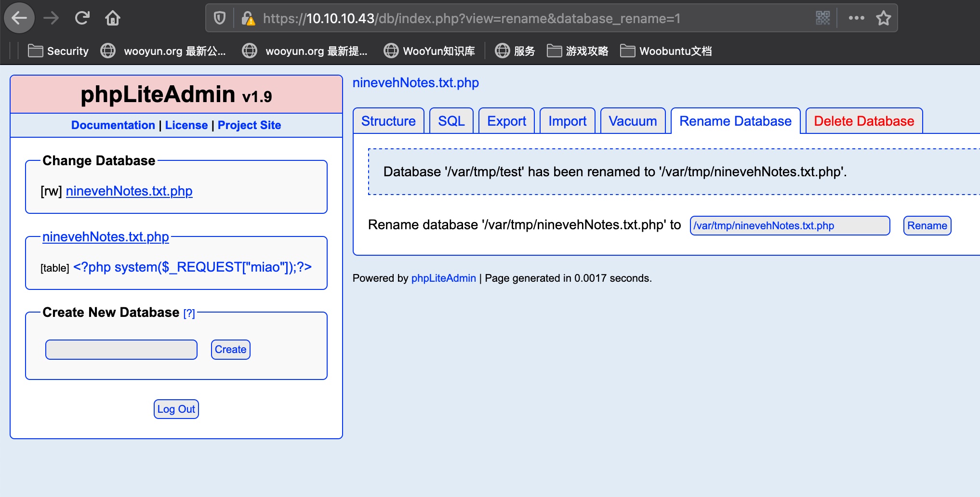
Task: Open the Woobuntu文档 bookmarks folder
Action: pyautogui.click(x=666, y=51)
